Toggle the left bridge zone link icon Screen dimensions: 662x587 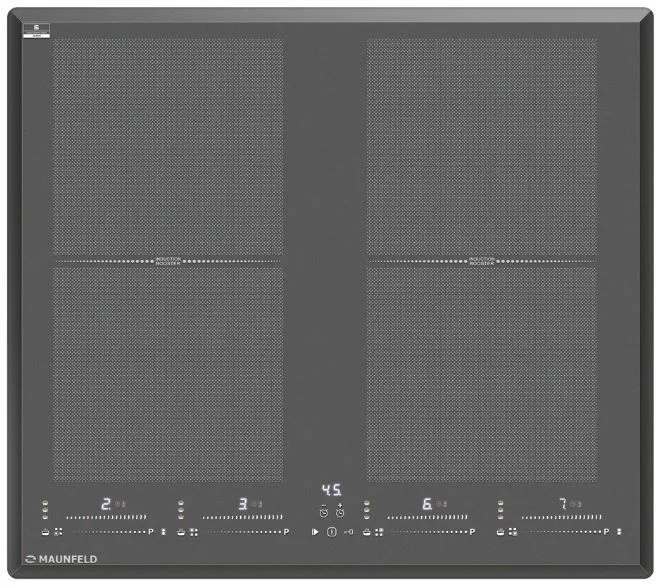pos(164,532)
